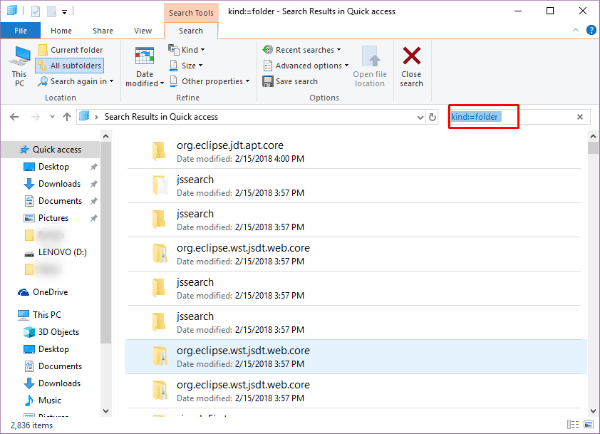Open pinned Pictures under Quick access
Viewport: 600px width, 434px height.
point(53,218)
